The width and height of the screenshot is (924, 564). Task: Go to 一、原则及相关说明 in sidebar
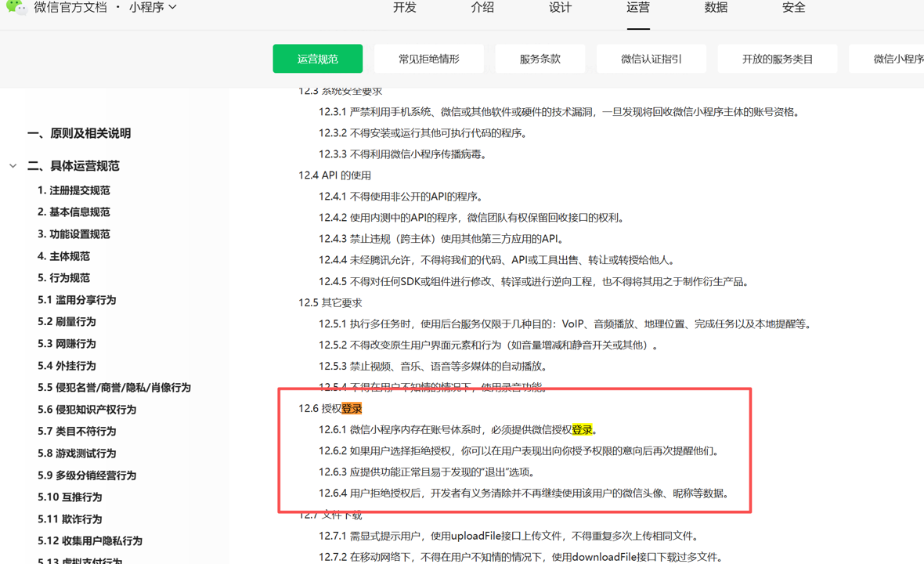79,133
